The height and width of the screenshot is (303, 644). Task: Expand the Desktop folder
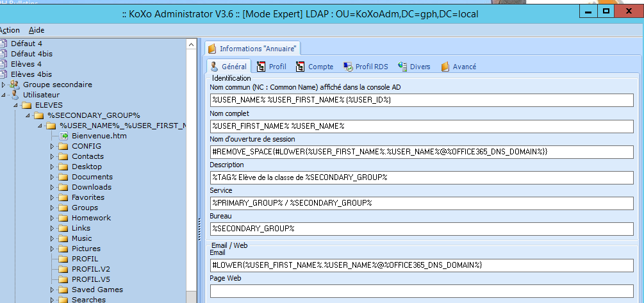(52, 167)
